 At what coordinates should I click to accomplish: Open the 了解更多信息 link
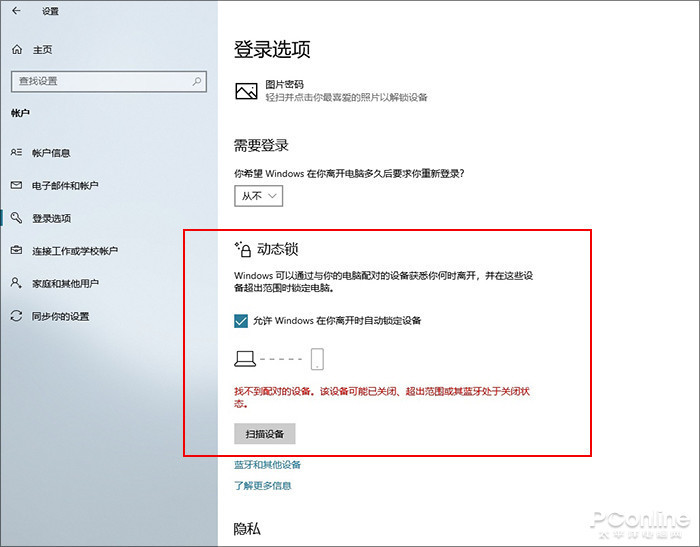click(263, 485)
